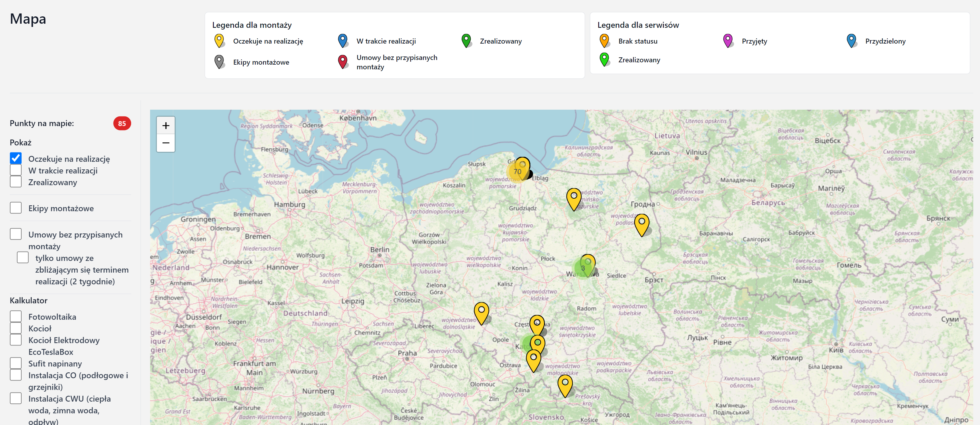Tick the Kocioł checkbox
This screenshot has width=980, height=425.
click(16, 328)
